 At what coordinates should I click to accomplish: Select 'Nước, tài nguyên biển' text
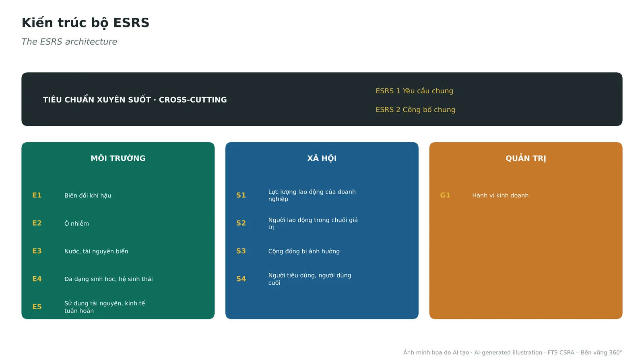pyautogui.click(x=96, y=251)
